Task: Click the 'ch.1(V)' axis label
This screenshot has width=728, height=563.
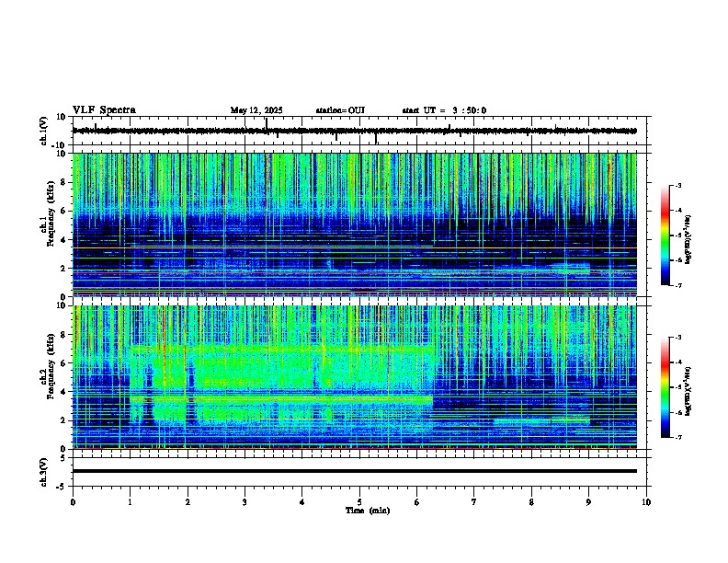Action: coord(44,131)
